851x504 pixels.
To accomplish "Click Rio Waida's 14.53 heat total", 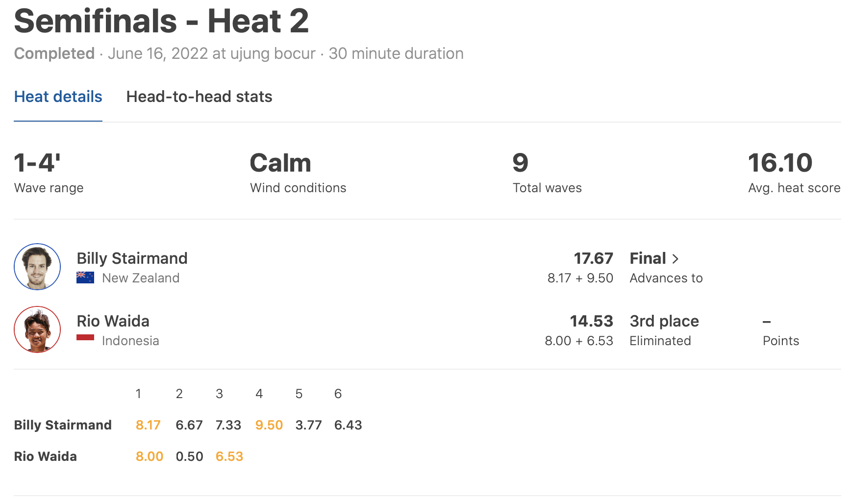I will 591,321.
